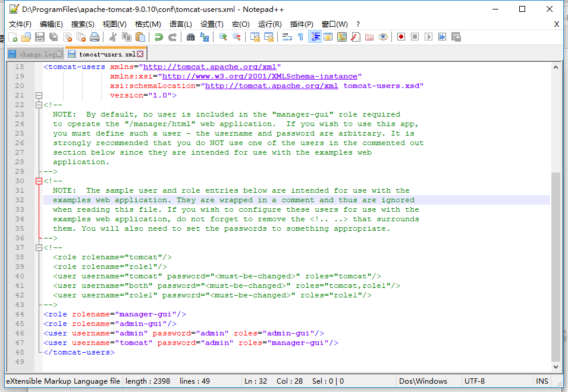Toggle word wrap toolbar button
Image resolution: width=568 pixels, height=392 pixels.
[287, 37]
